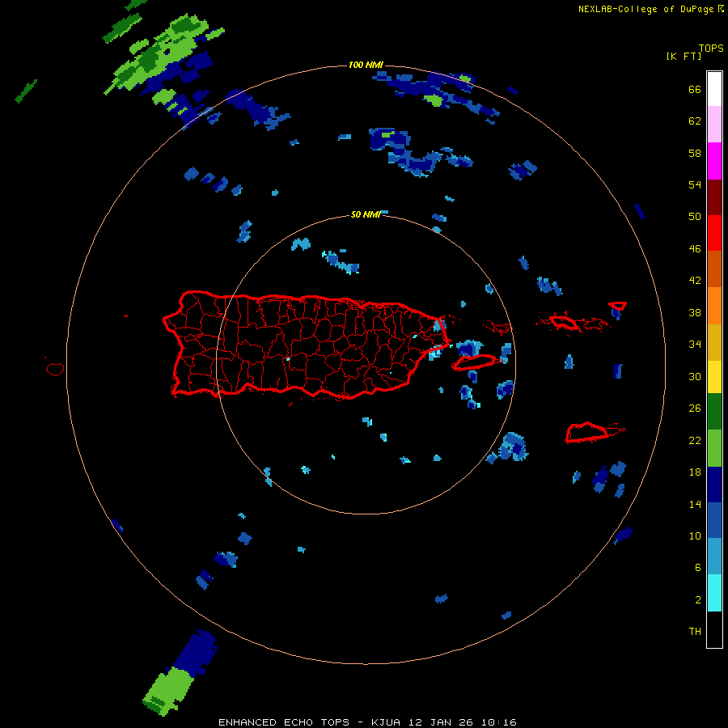Click the '58' legend value
This screenshot has width=728, height=728.
[695, 153]
